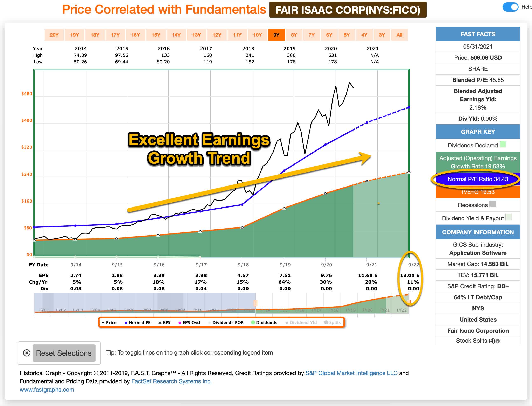Click the Recessions gray color swatch
This screenshot has height=406, width=532.
[x=493, y=204]
